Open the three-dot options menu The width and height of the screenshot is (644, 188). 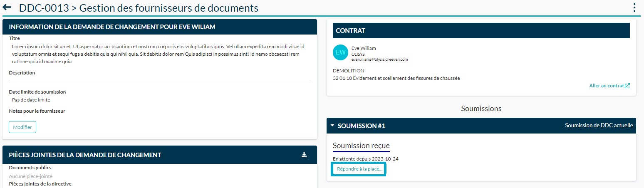634,7
